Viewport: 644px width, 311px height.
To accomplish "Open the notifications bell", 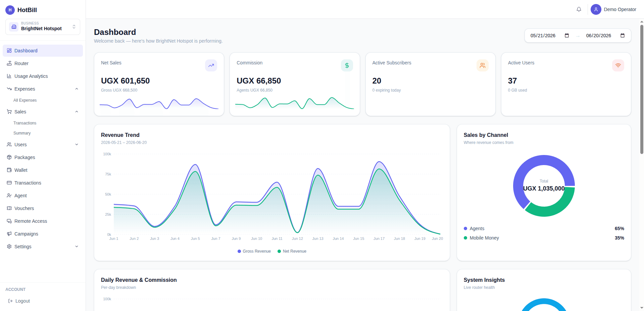I will (x=579, y=9).
